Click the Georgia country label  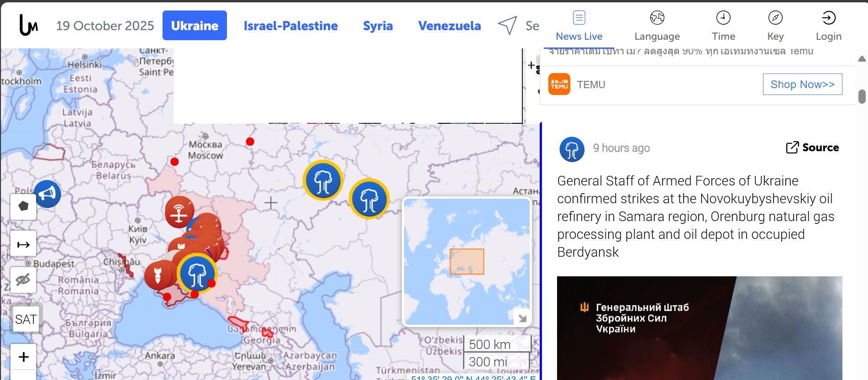coord(262,340)
